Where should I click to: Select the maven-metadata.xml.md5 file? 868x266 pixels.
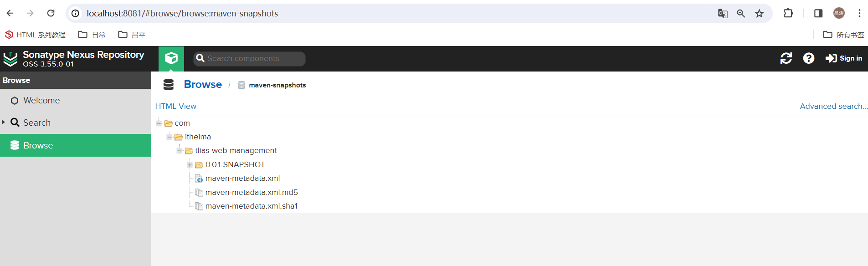[252, 192]
